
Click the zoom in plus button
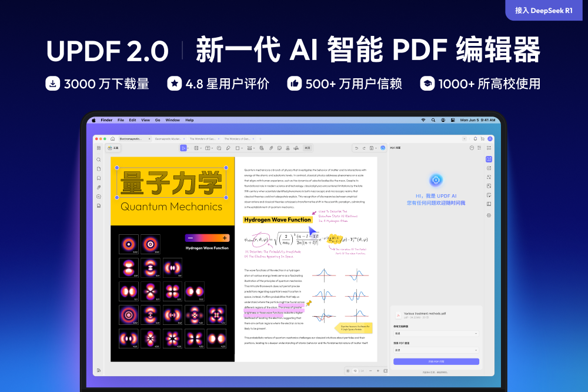(x=378, y=371)
